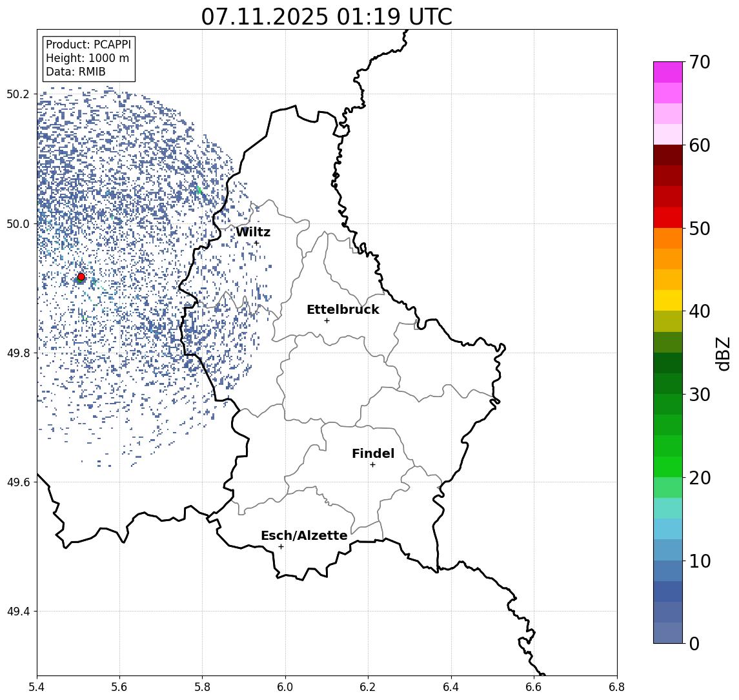This screenshot has width=739, height=700.
Task: Click the latitude axis label 50.0
Action: [x=18, y=223]
